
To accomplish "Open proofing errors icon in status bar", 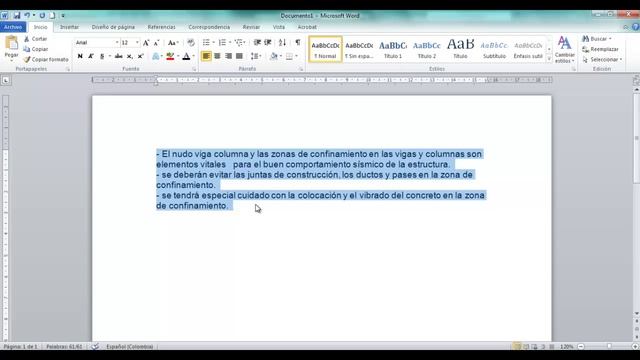I will (95, 347).
